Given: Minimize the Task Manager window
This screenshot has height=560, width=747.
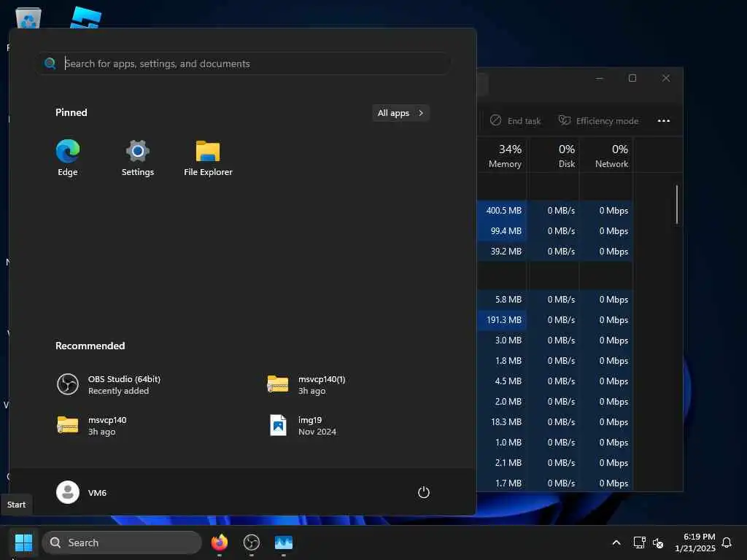Looking at the screenshot, I should click(600, 78).
